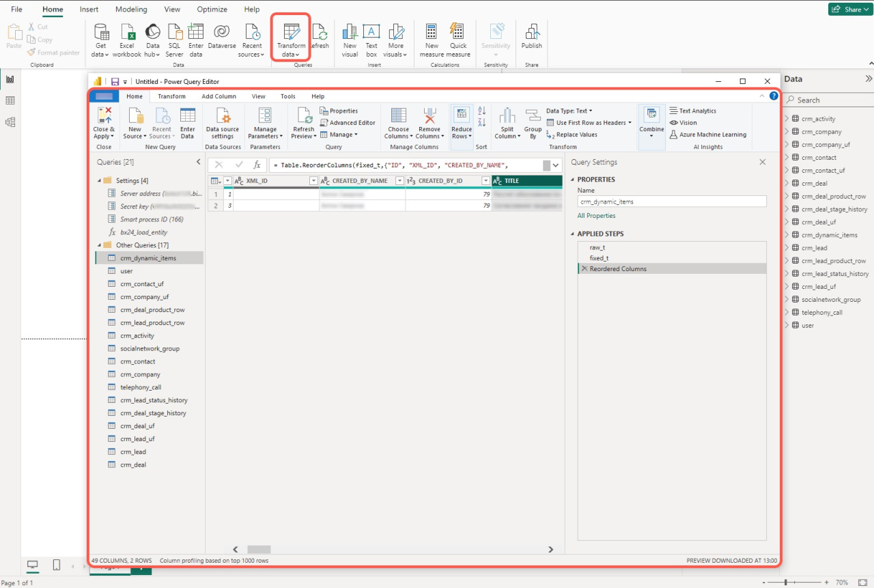Cancel the formula edit with the X
This screenshot has width=874, height=588.
pos(219,165)
